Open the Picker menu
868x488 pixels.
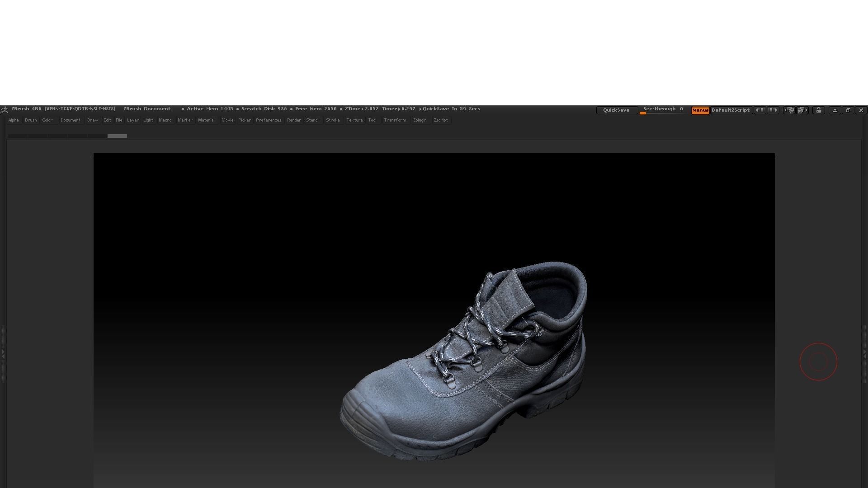245,120
